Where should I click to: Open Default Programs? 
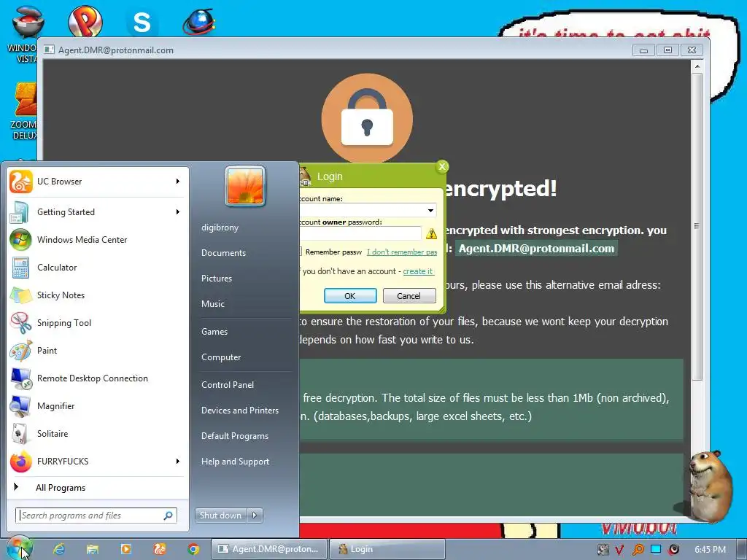[x=235, y=436]
